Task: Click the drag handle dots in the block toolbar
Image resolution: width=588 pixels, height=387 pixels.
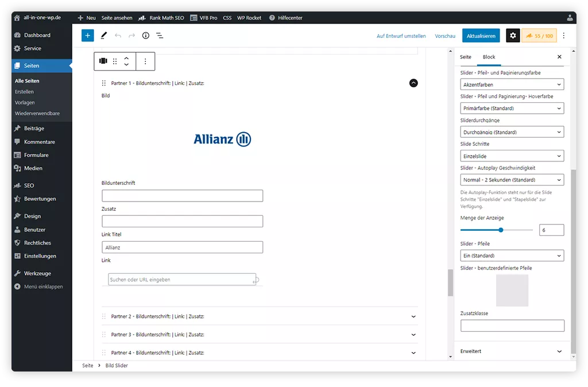Action: (x=115, y=61)
